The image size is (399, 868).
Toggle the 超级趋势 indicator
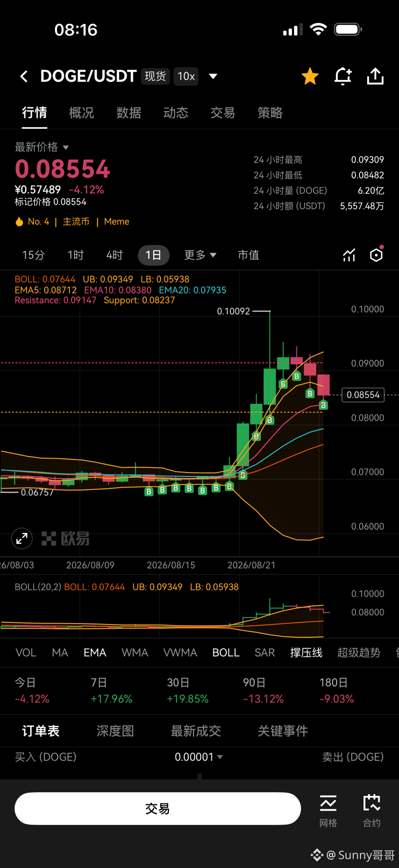point(359,653)
